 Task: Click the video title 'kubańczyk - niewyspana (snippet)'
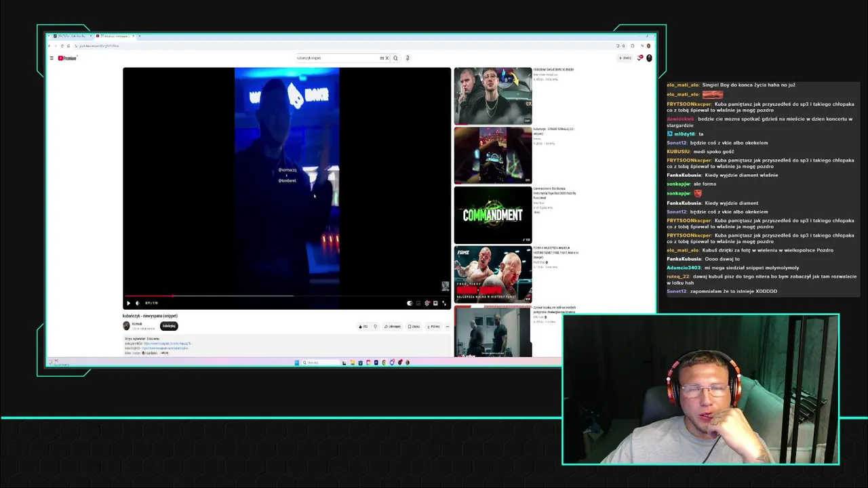[150, 316]
